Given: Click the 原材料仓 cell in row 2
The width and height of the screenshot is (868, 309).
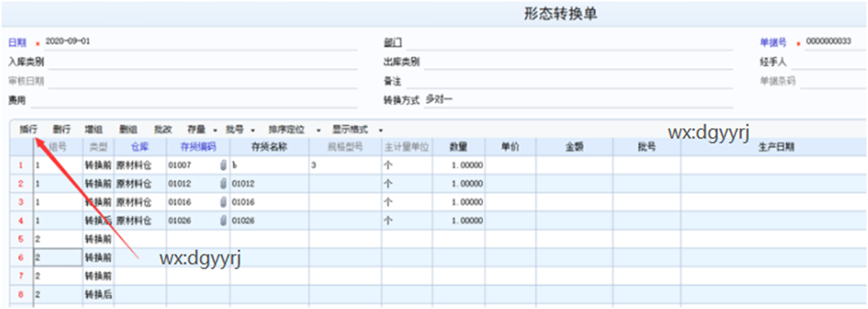Looking at the screenshot, I should [x=140, y=184].
